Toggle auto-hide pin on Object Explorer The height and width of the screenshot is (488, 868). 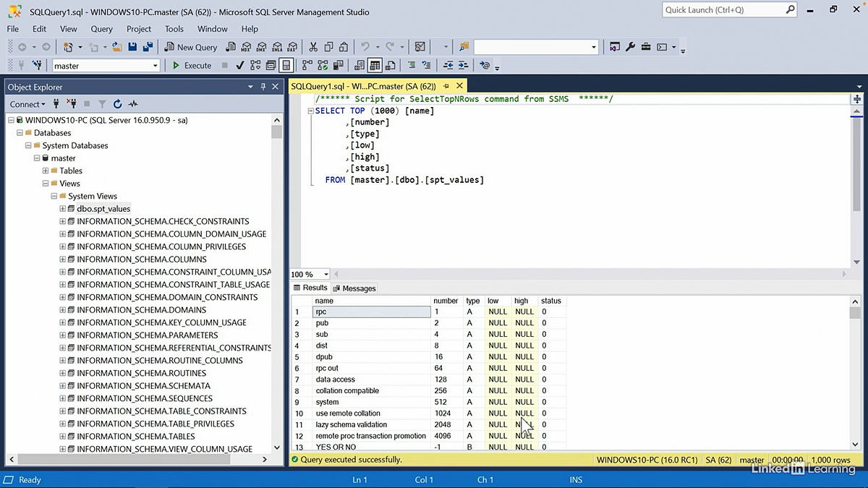pyautogui.click(x=263, y=87)
